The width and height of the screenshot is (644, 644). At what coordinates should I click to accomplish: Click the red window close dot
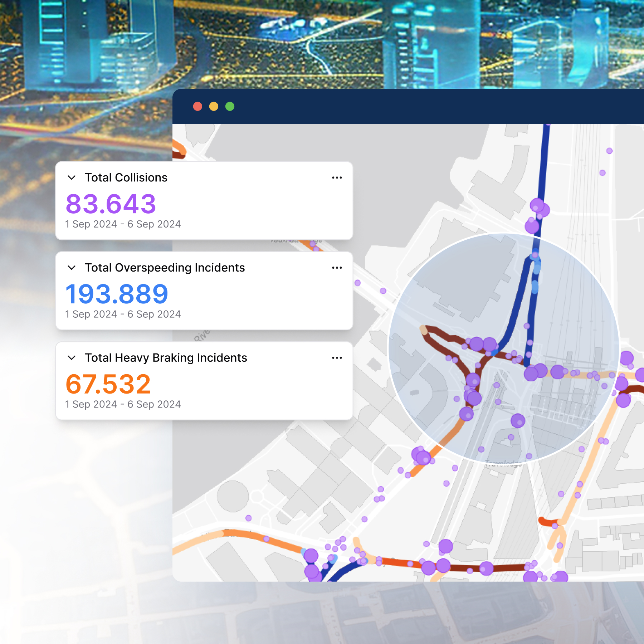tap(197, 106)
